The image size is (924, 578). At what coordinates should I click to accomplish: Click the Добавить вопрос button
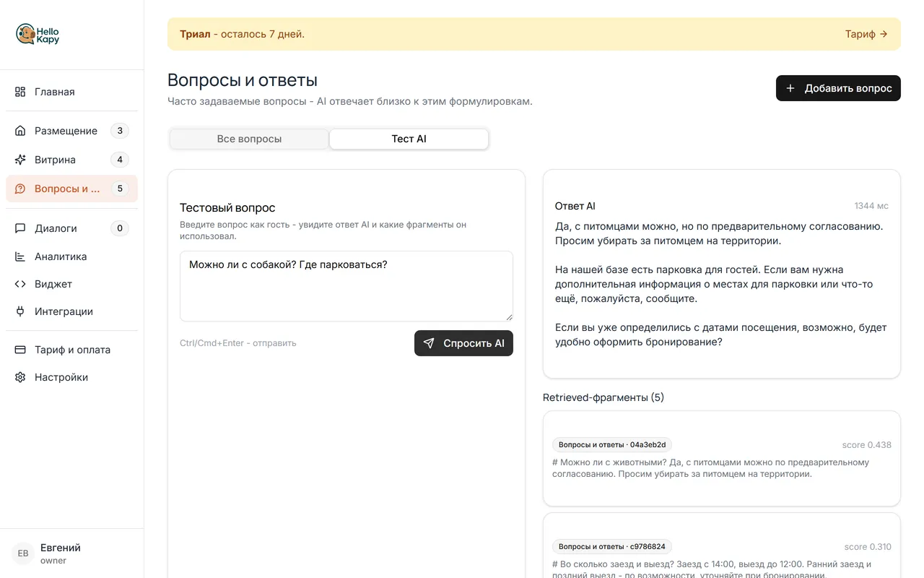(838, 88)
